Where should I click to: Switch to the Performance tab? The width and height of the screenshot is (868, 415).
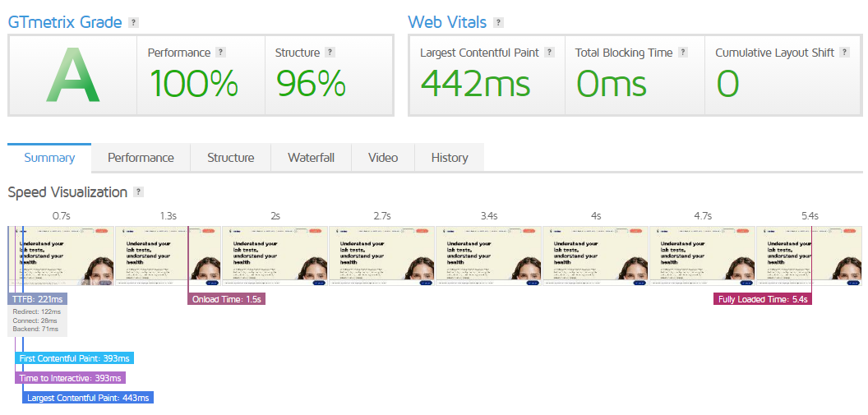141,158
